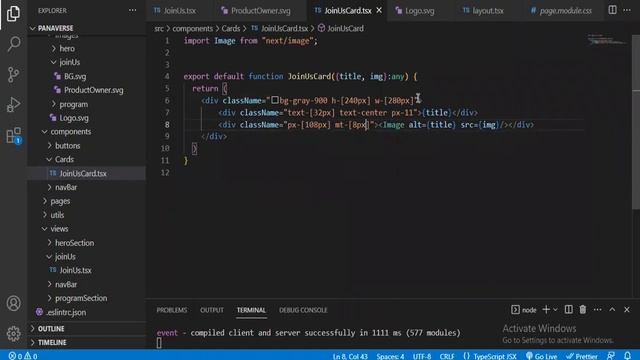The height and width of the screenshot is (360, 640).
Task: Click the feedback icon in the status bar
Action: pos(611,356)
